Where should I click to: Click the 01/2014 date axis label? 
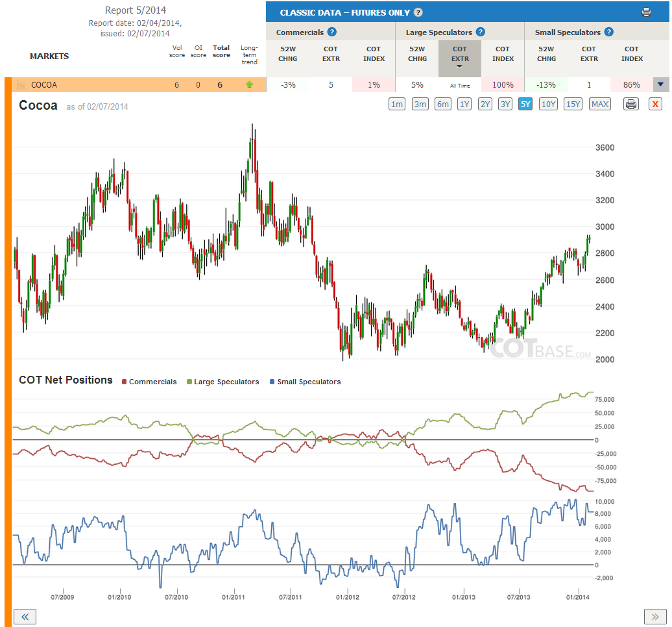[x=578, y=597]
